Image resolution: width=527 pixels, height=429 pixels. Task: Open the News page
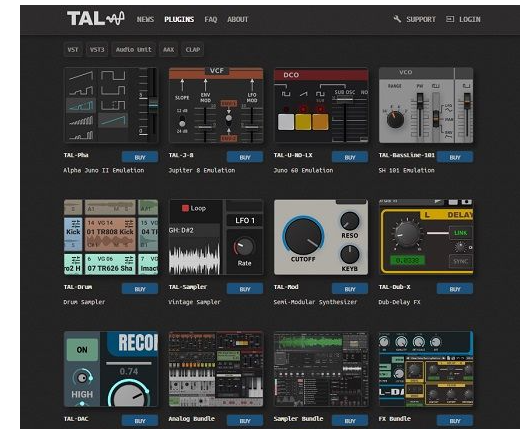click(x=145, y=20)
